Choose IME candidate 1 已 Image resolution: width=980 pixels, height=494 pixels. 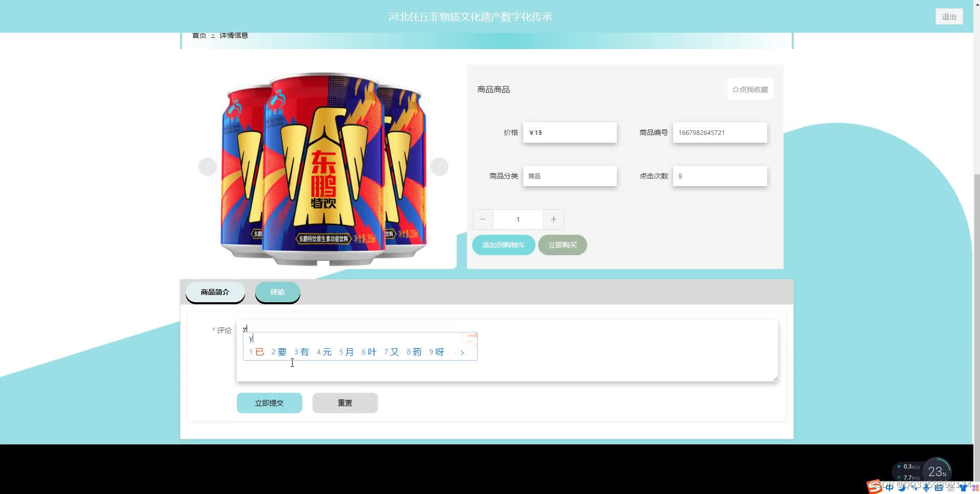click(x=257, y=352)
